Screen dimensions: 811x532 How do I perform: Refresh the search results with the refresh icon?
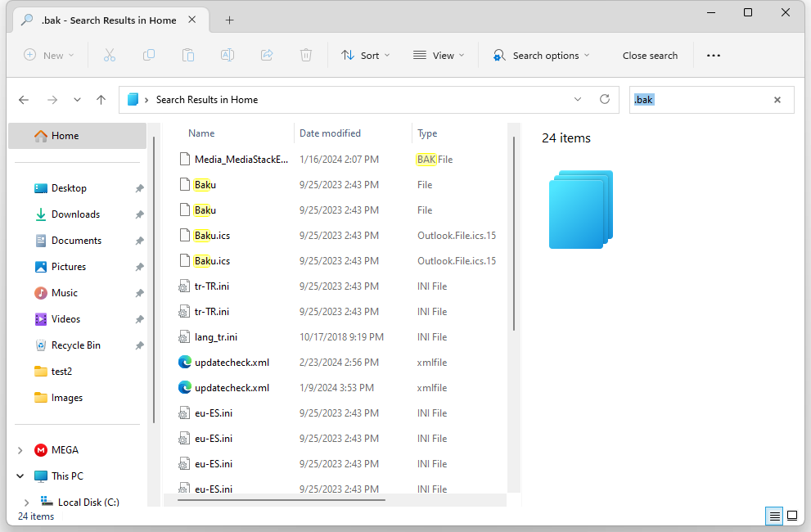coord(605,99)
